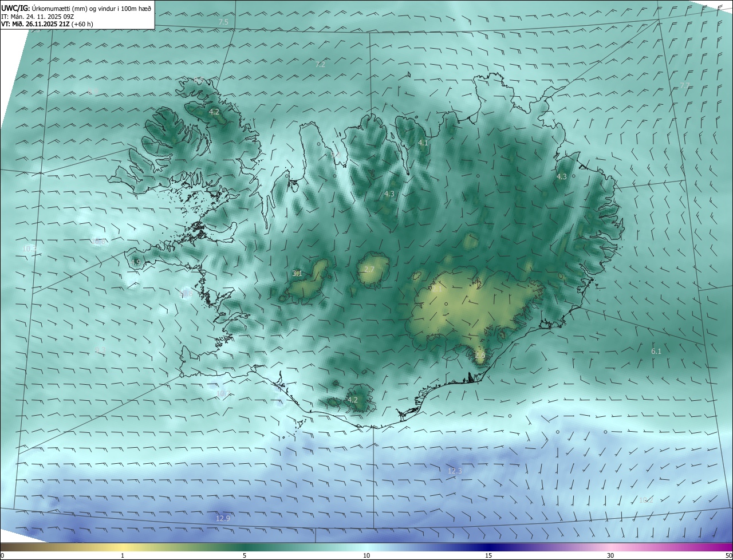The width and height of the screenshot is (733, 560).
Task: Select the valid time line "VT: Mið. 26.11.2025 21Z (+60 h)"
Action: click(47, 24)
